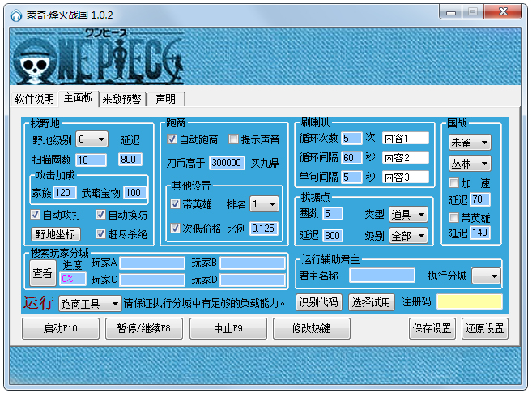Edit the 国战 延迟 field showing 140
Image resolution: width=532 pixels, height=393 pixels.
click(x=479, y=233)
